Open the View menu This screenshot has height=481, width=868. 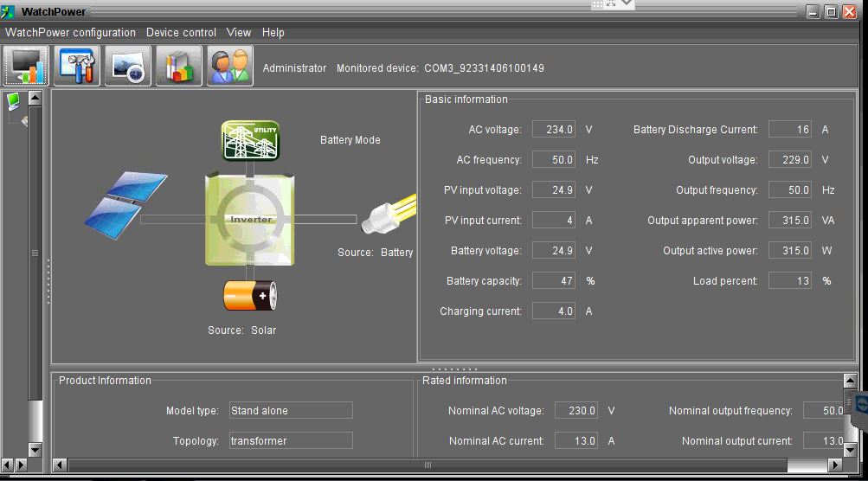pyautogui.click(x=239, y=33)
